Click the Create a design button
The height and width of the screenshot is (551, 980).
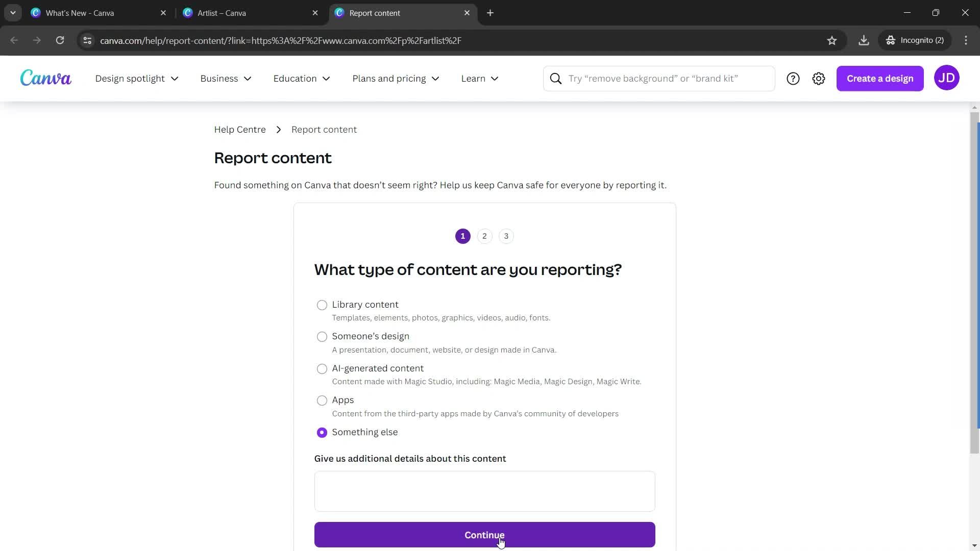click(x=880, y=78)
